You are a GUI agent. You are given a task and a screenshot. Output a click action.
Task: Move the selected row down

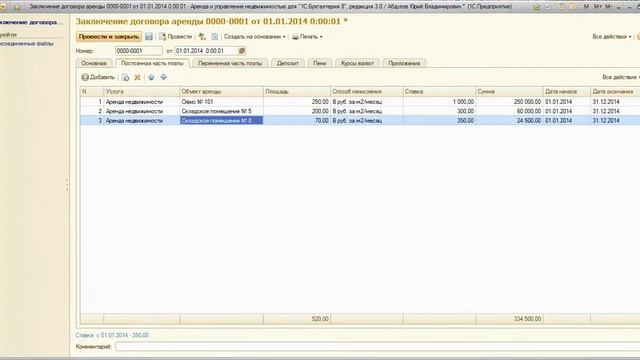click(x=164, y=77)
